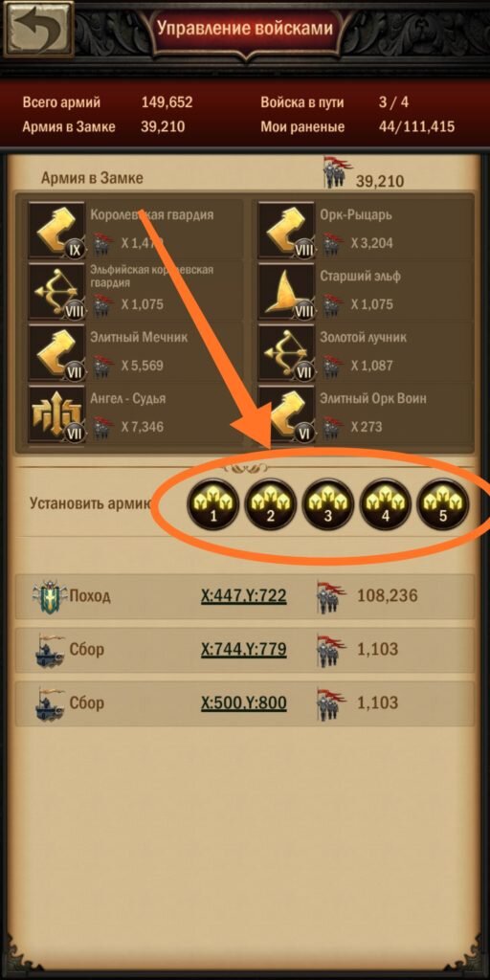Select army preset slot 2
Screen dimensions: 490x980
270,503
